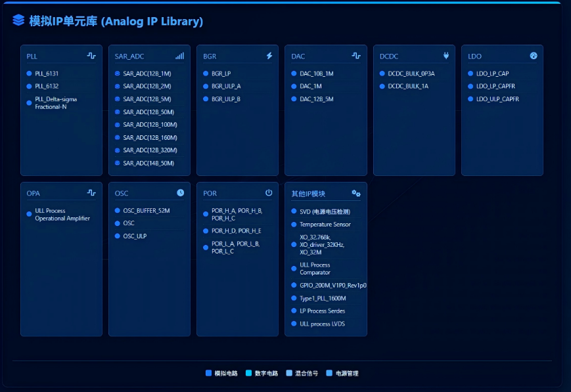Screen dimensions: 571x392
Task: Click the SAR_ADC card header title
Action: tap(129, 56)
